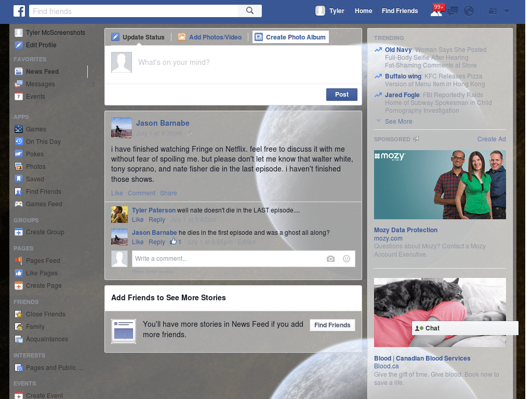Open Tyler McScreenshots profile in sidebar

point(50,33)
